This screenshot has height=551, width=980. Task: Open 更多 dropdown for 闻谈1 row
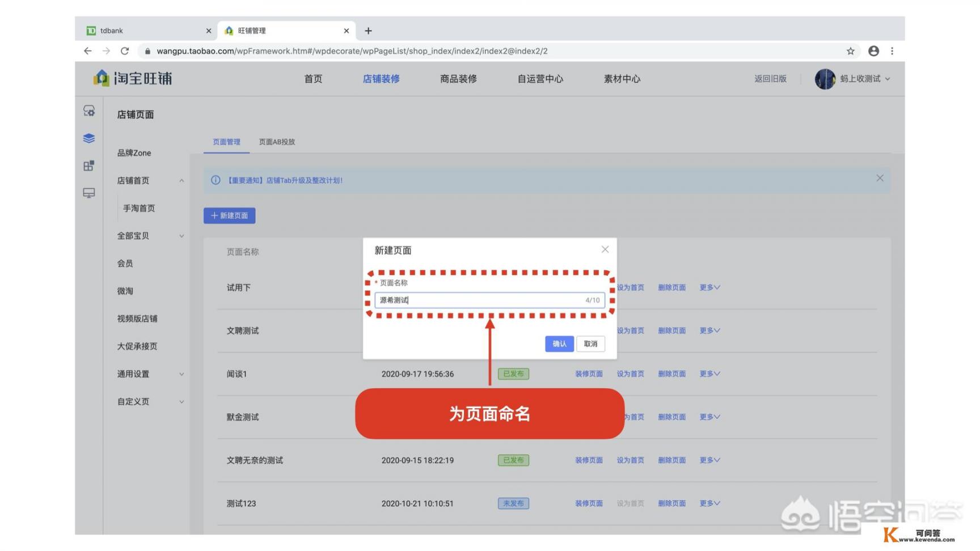click(709, 374)
